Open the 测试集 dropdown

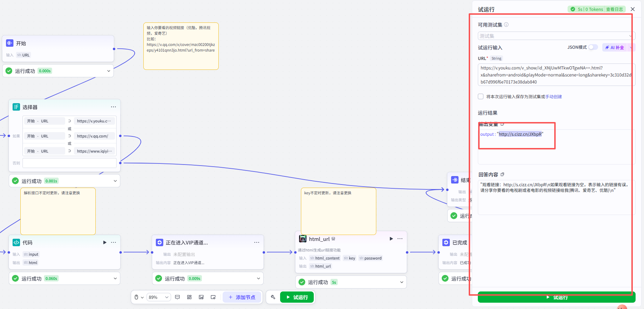556,36
